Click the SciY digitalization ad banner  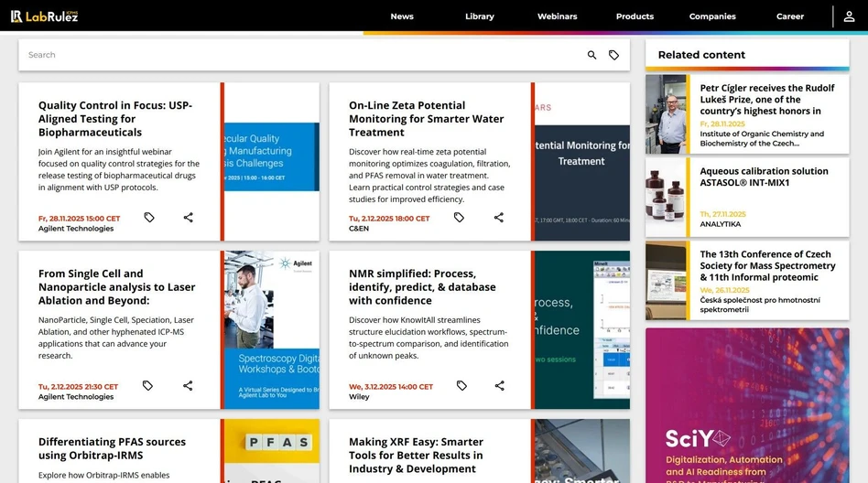[x=747, y=405]
